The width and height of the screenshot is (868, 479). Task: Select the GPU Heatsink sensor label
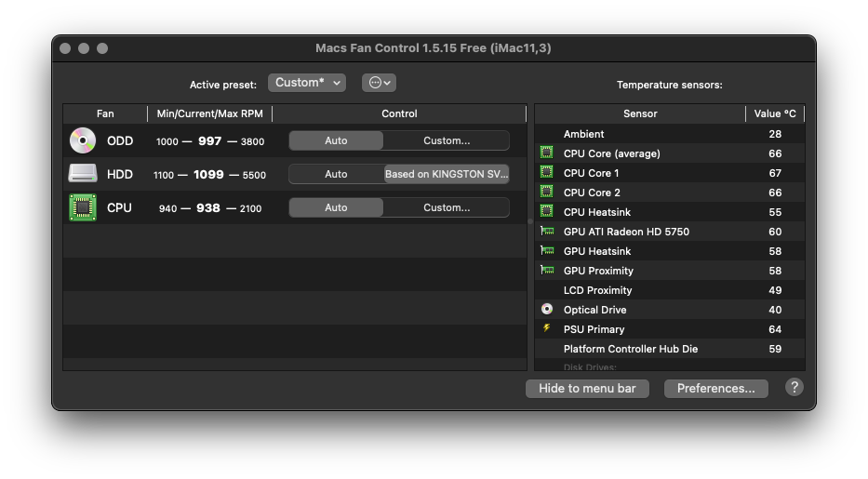coord(596,251)
